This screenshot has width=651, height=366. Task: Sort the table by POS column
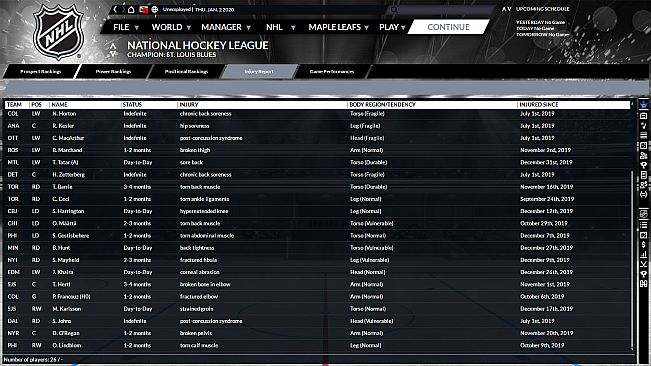pyautogui.click(x=37, y=105)
